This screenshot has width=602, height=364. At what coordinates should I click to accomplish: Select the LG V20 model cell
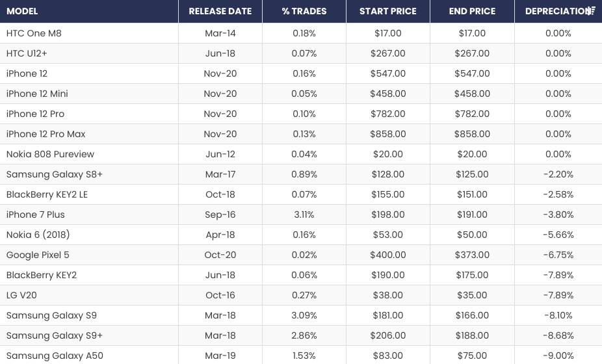click(x=21, y=295)
